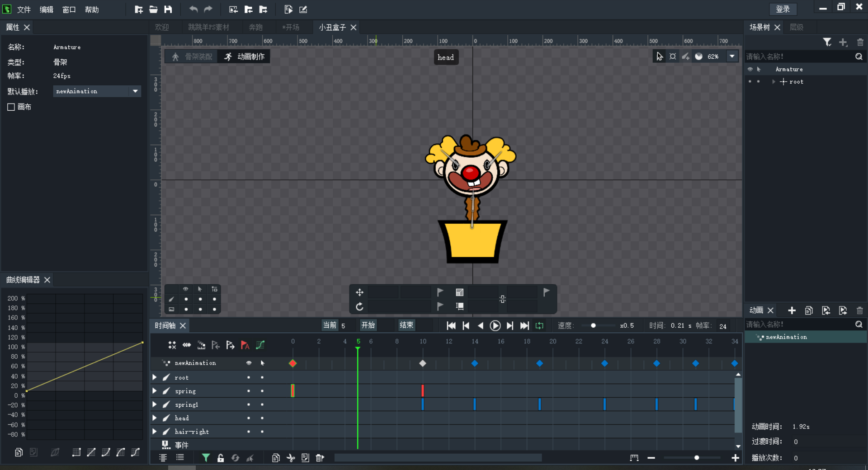Expand the hair-right bone timeline row
The height and width of the screenshot is (470, 868).
pos(155,432)
